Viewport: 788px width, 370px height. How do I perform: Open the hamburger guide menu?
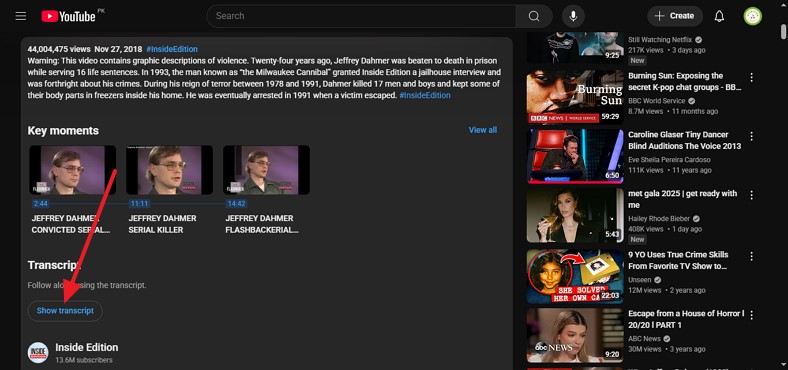tap(21, 16)
